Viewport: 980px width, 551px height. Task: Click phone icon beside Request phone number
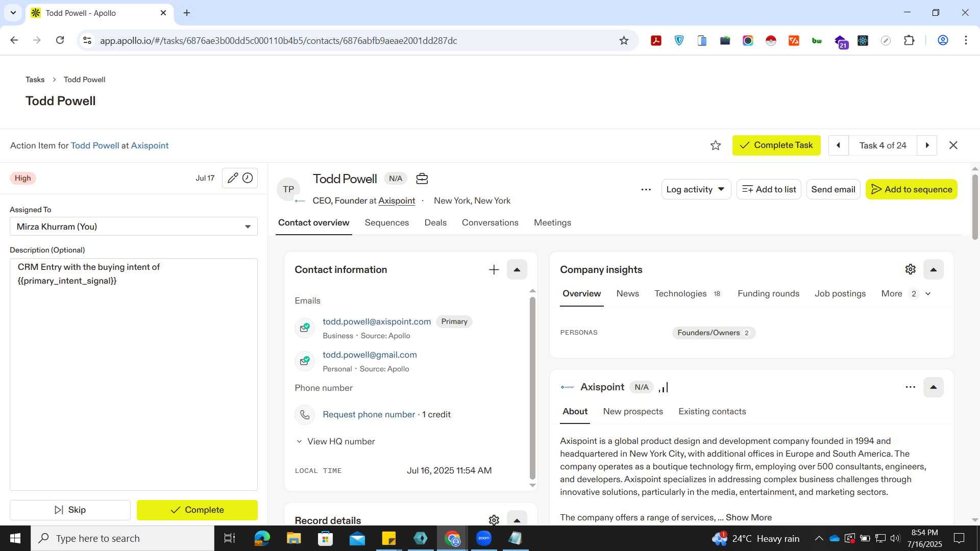click(305, 415)
